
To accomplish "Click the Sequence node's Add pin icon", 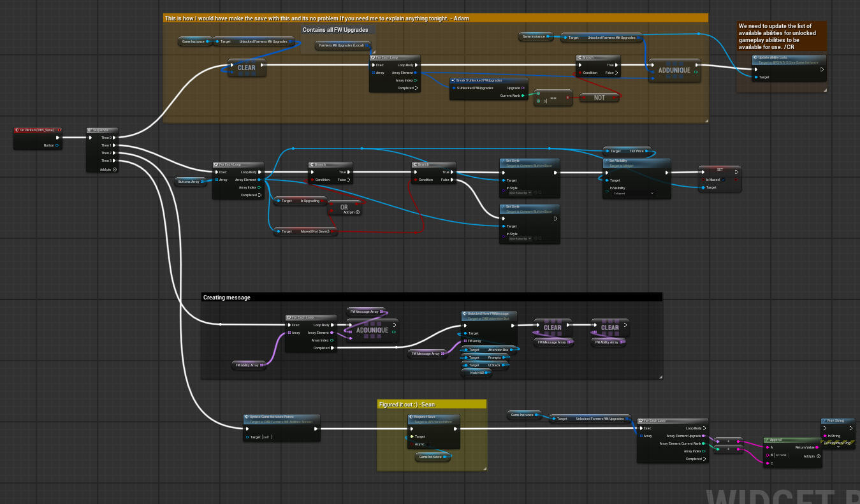I will coord(114,169).
